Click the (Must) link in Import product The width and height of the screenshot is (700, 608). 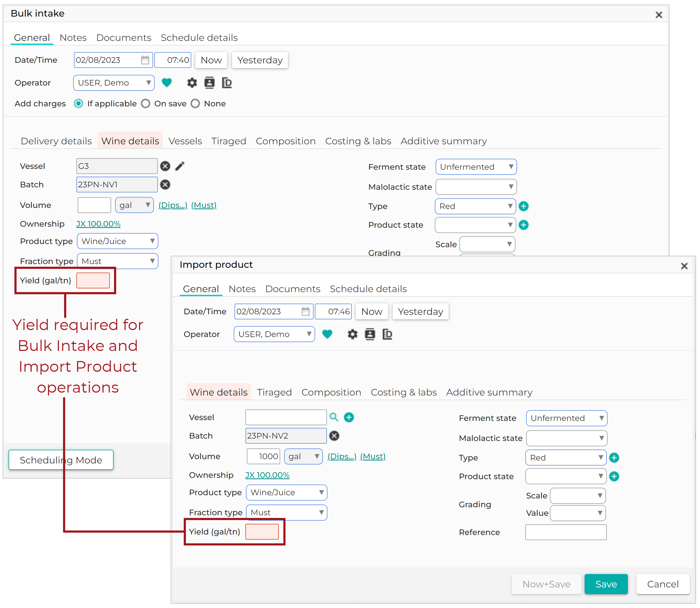[373, 456]
